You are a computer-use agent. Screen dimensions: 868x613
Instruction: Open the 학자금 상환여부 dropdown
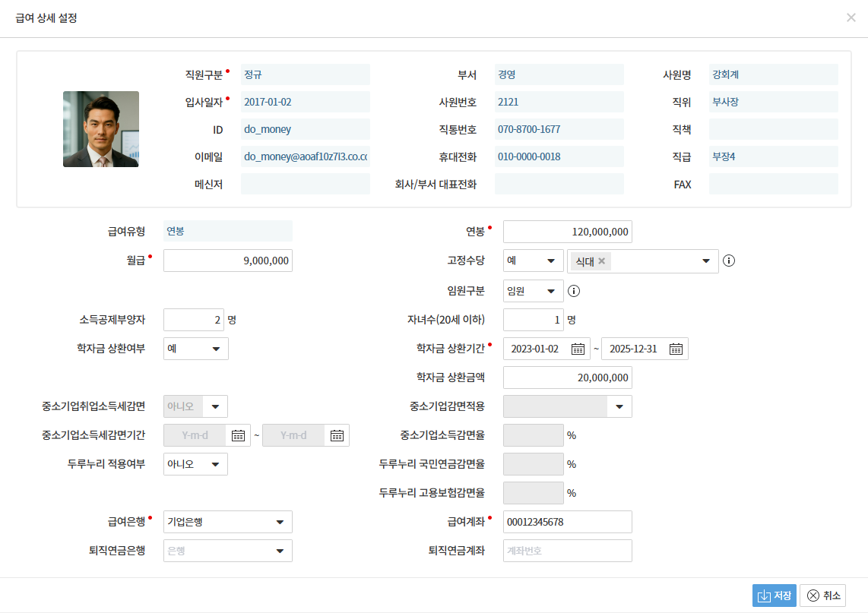click(x=195, y=349)
